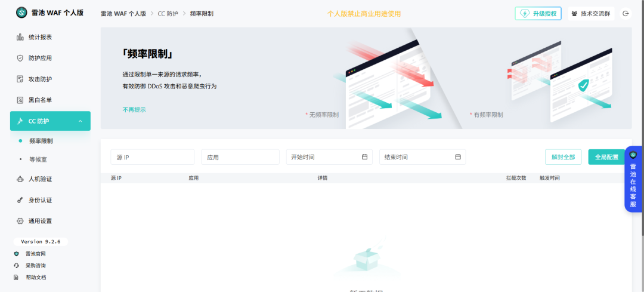The height and width of the screenshot is (292, 644).
Task: Click the CC 防护 pulse icon
Action: [20, 121]
